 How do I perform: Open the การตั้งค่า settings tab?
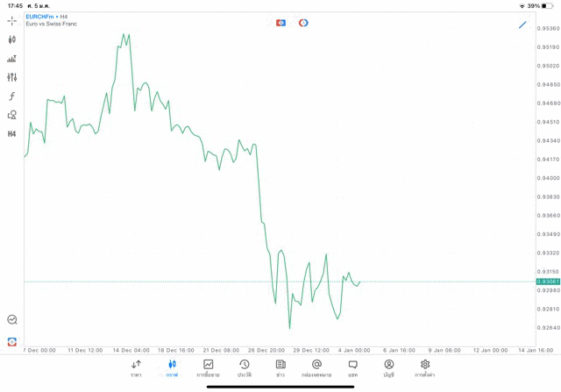[x=425, y=368]
